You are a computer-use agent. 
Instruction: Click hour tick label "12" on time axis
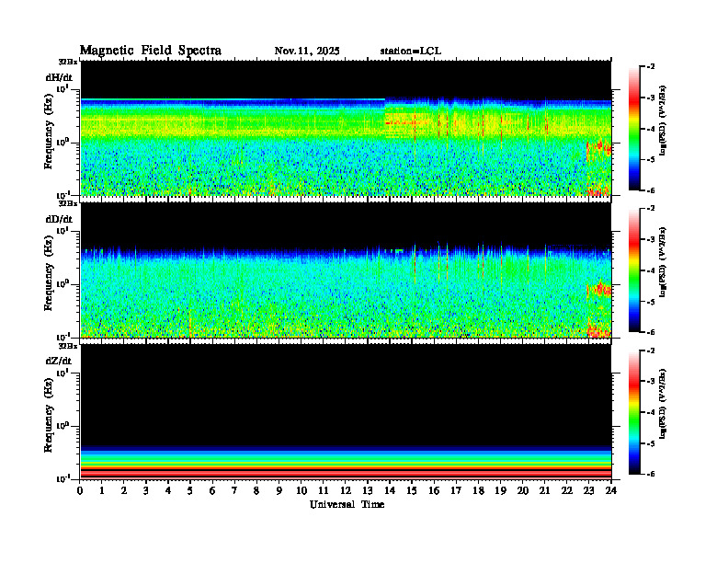click(346, 491)
